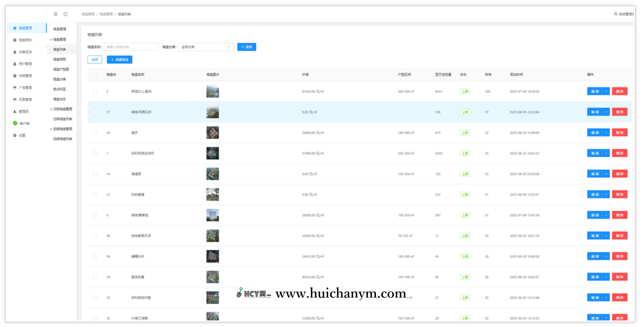Click the 楼盘名称 search input field
Screen dimensions: 644x327
(131, 47)
